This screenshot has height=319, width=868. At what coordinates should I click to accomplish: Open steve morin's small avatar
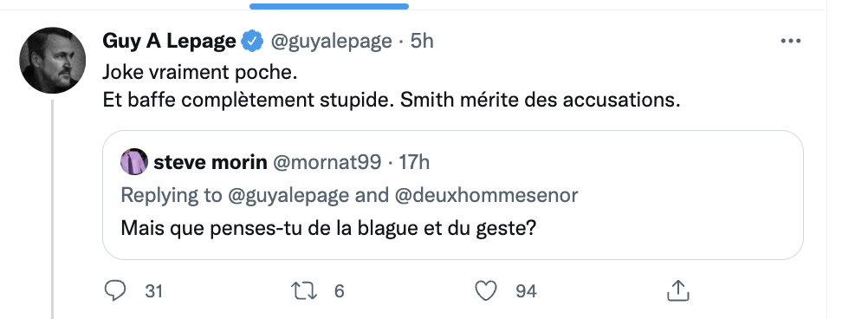click(x=134, y=162)
